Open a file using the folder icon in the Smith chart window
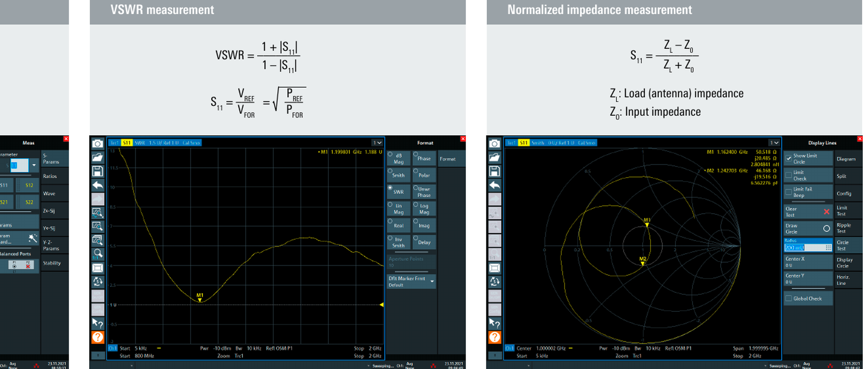 click(x=494, y=157)
